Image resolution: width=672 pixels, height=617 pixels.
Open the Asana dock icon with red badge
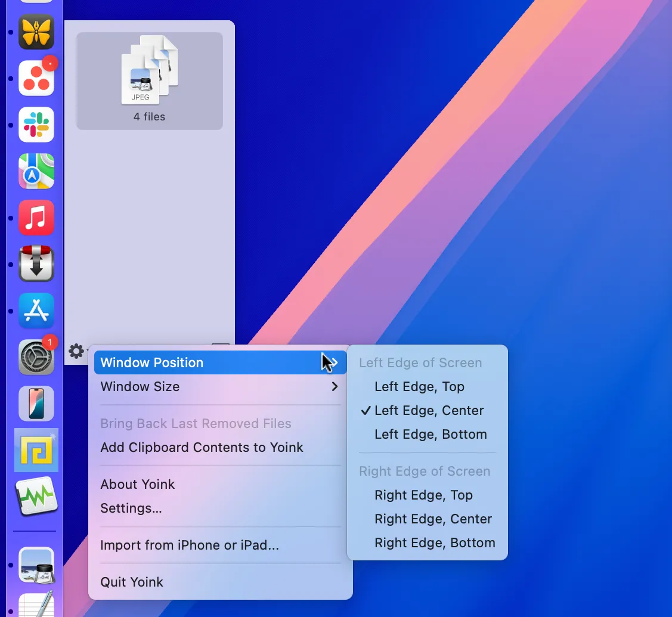36,79
